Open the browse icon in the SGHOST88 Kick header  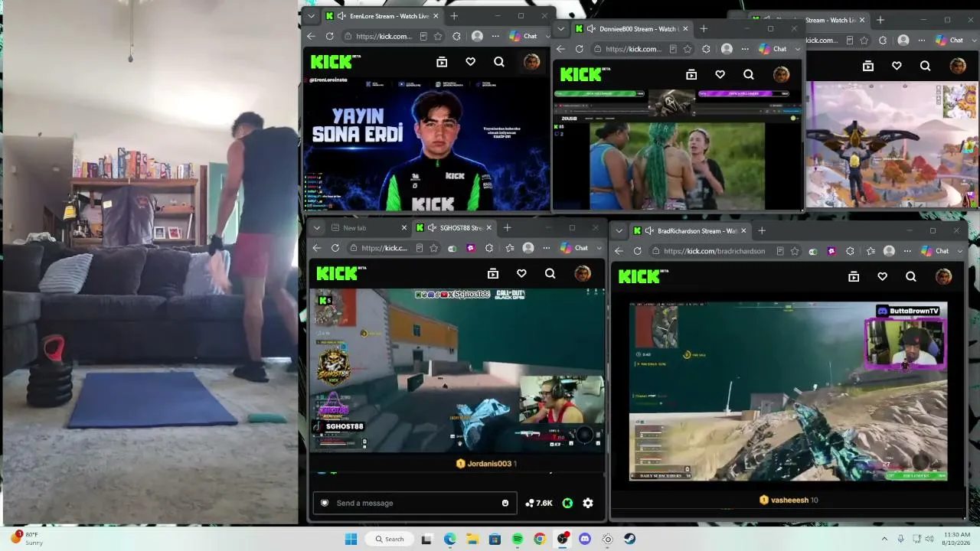pos(493,273)
